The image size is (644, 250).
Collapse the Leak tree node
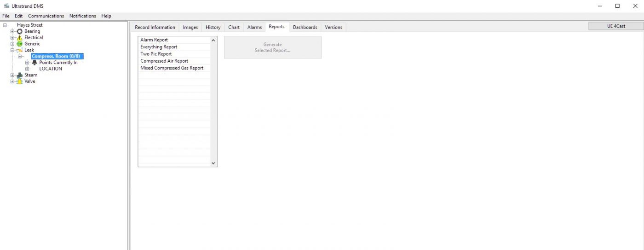tap(12, 50)
